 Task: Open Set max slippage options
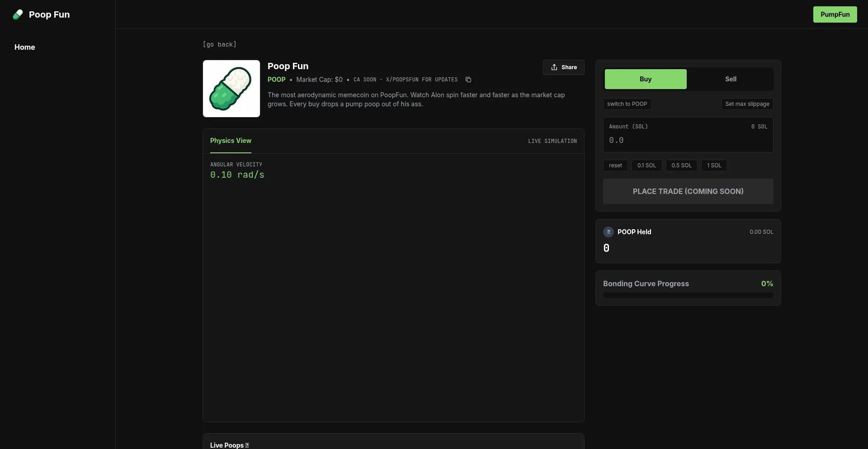click(x=747, y=104)
